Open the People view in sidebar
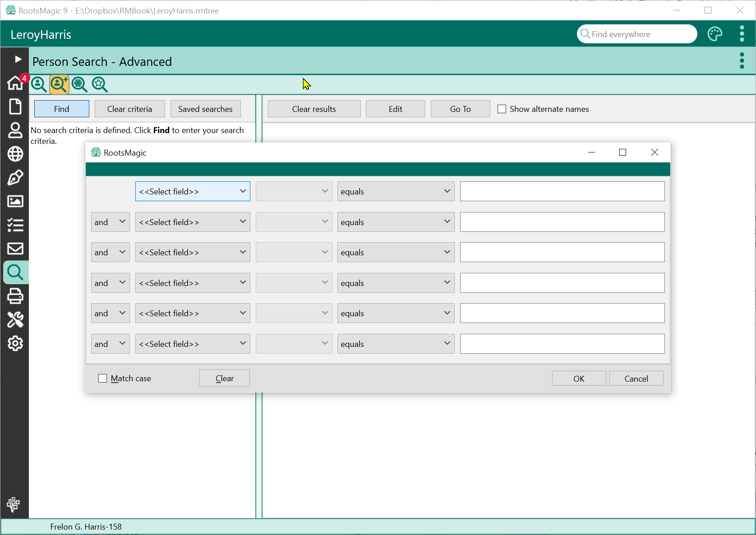Viewport: 756px width, 535px height. click(15, 130)
